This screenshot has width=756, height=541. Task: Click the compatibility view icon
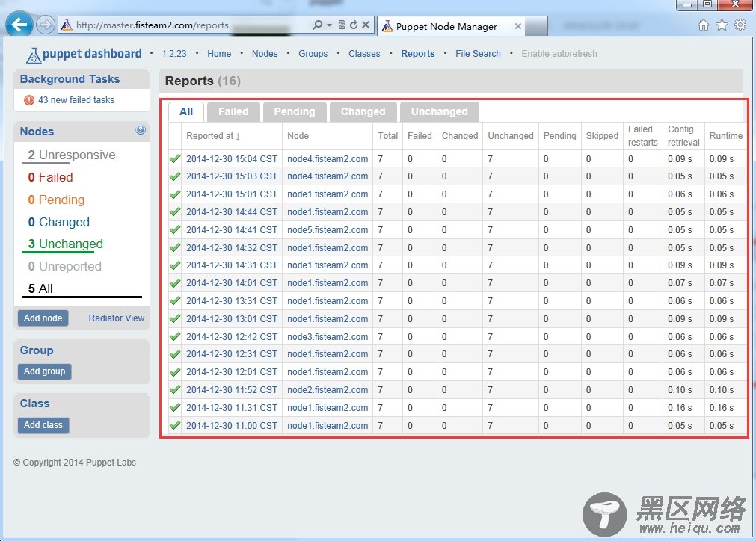pyautogui.click(x=342, y=25)
